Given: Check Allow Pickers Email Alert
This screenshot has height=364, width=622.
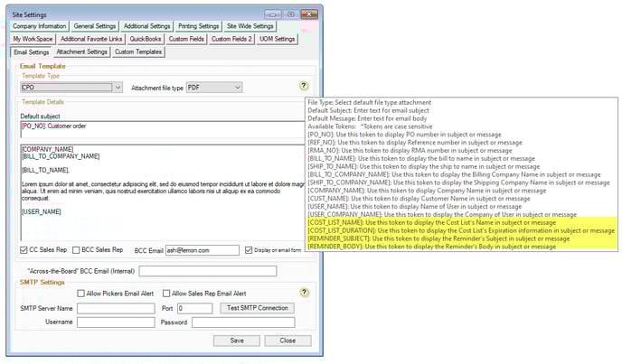Looking at the screenshot, I should coord(81,294).
